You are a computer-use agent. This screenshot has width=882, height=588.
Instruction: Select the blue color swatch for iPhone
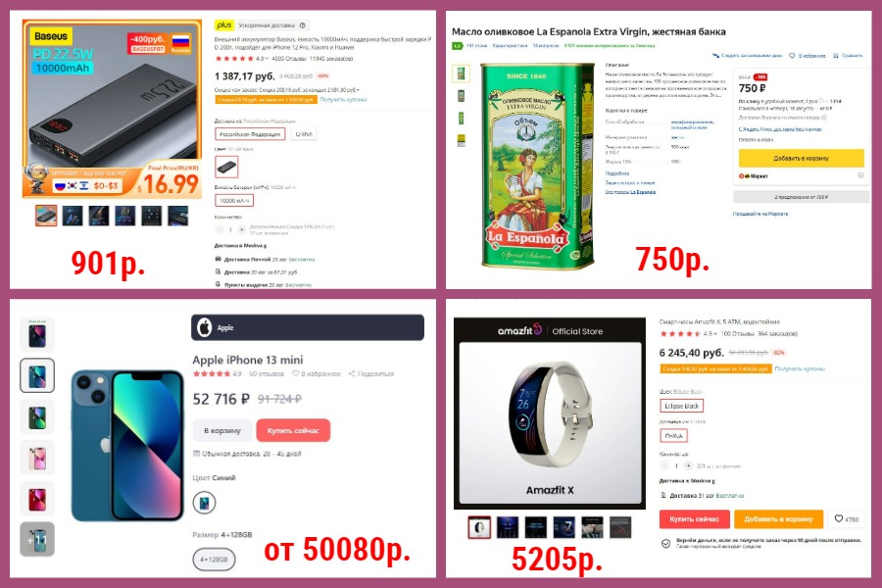click(204, 503)
